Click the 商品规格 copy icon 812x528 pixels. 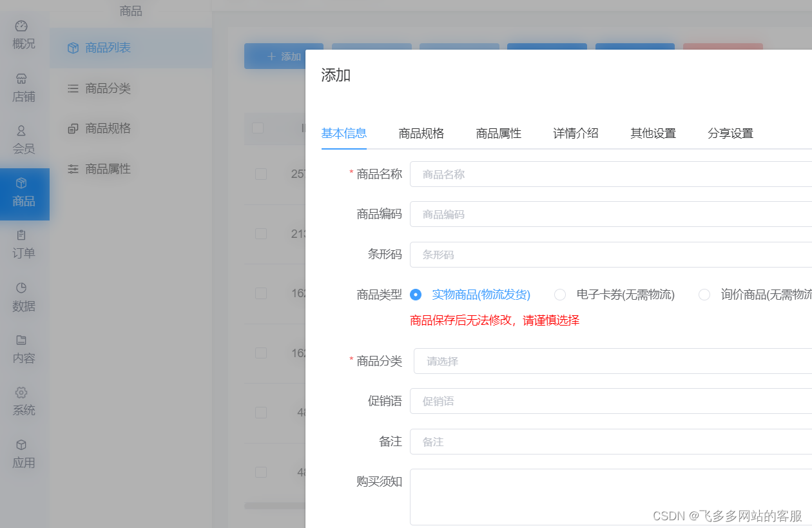(x=73, y=129)
